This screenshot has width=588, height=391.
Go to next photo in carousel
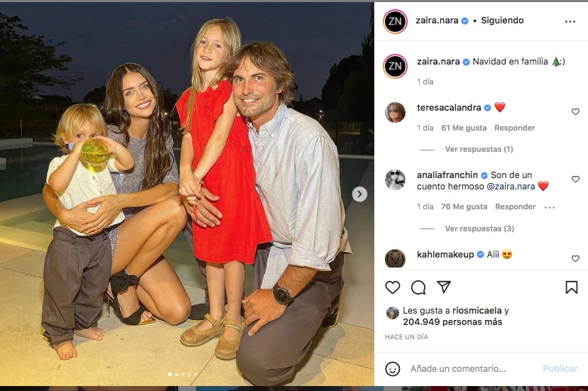(x=360, y=194)
